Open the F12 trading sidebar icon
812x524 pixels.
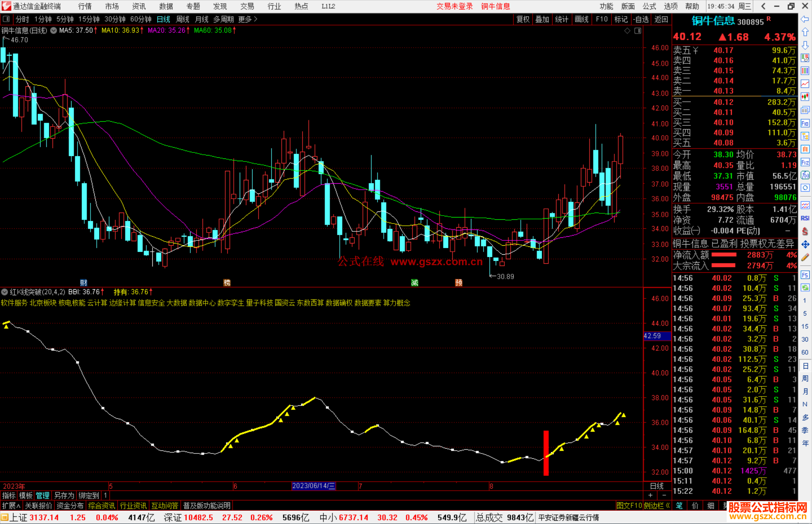tap(805, 162)
